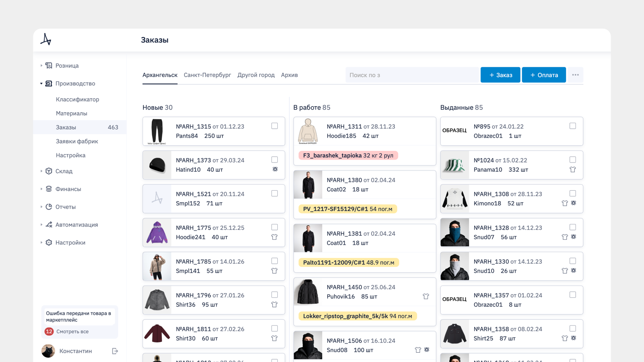Check the box for order №895
Viewport: 644px width, 362px height.
573,126
